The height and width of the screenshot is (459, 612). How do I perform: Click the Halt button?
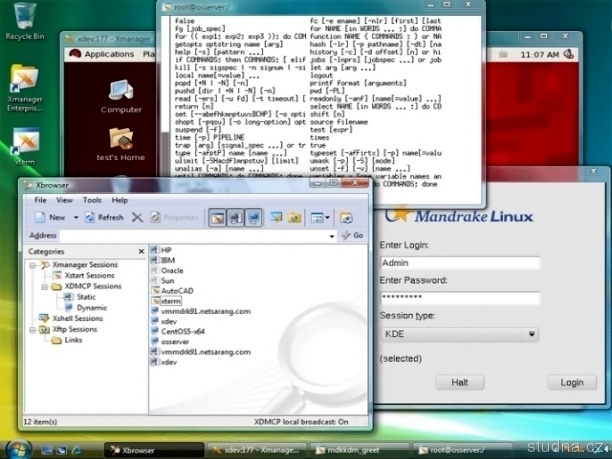[460, 382]
